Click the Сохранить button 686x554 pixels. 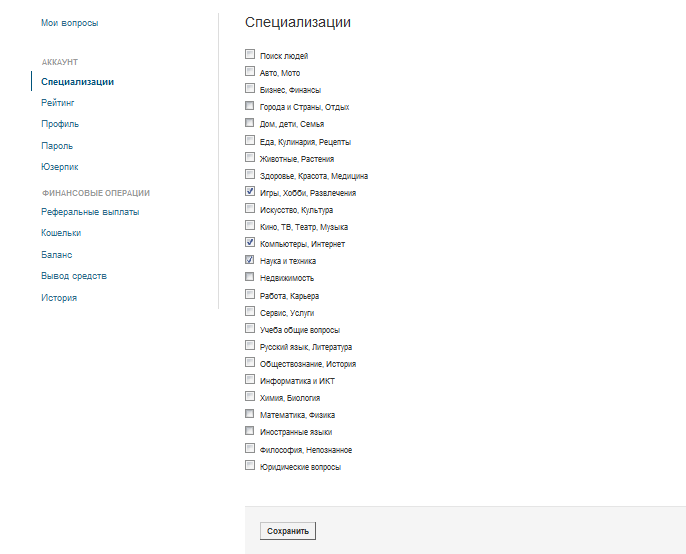tap(288, 531)
